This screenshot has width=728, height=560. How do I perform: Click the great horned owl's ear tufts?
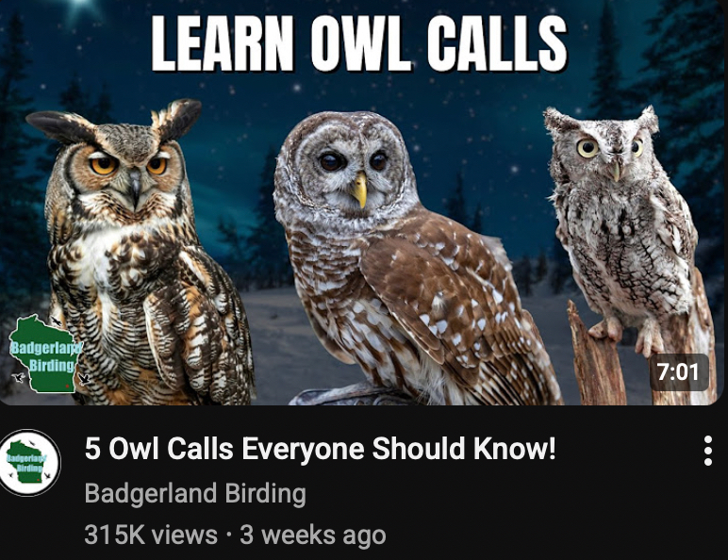pyautogui.click(x=115, y=121)
